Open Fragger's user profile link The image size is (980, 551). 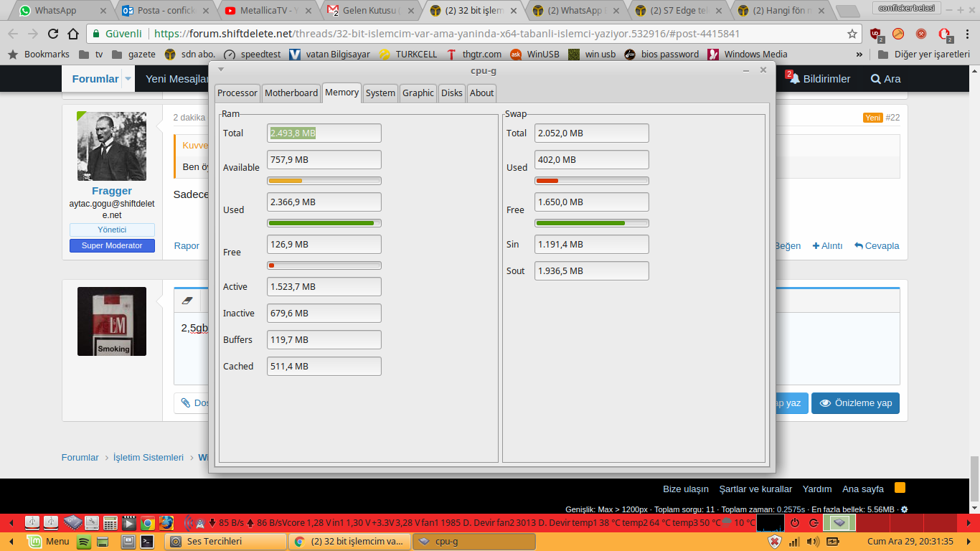pos(112,191)
